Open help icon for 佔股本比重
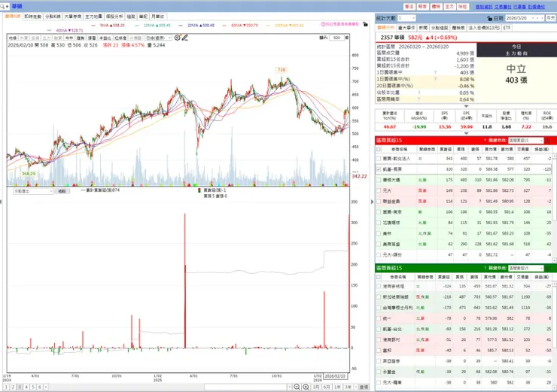Screen dimensions: 557x392 pos(419,93)
